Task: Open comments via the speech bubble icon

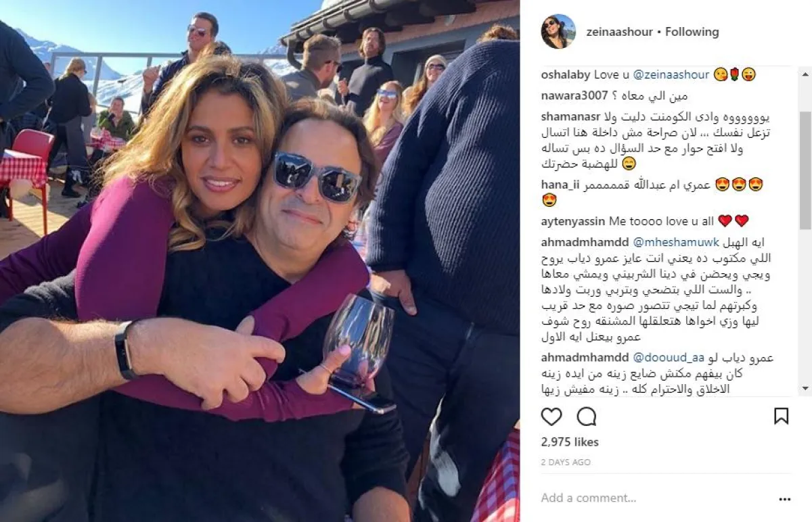Action: click(587, 417)
